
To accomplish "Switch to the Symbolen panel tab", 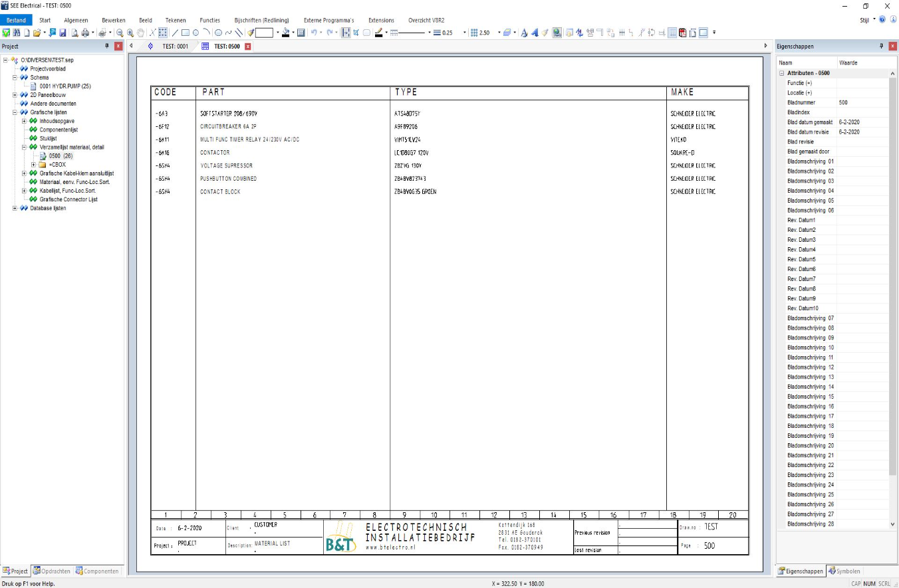I will click(847, 571).
